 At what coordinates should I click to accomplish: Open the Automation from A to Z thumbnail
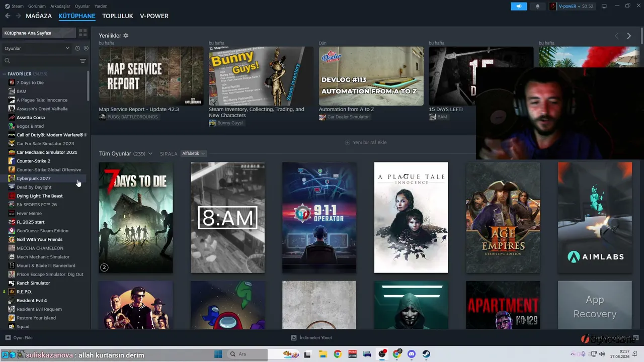[x=371, y=76]
